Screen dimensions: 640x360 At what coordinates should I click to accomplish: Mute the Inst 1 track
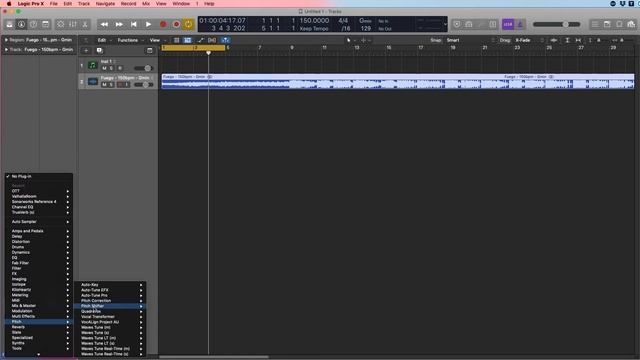pyautogui.click(x=104, y=68)
